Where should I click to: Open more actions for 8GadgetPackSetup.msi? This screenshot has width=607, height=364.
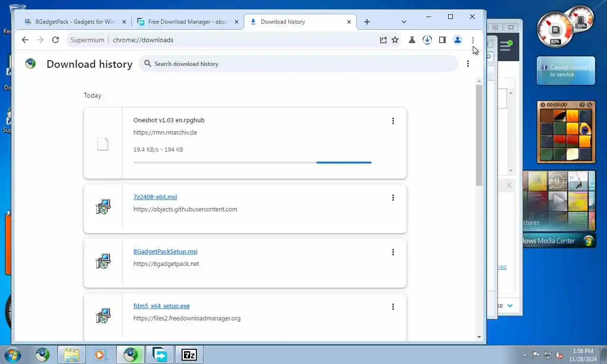click(393, 252)
